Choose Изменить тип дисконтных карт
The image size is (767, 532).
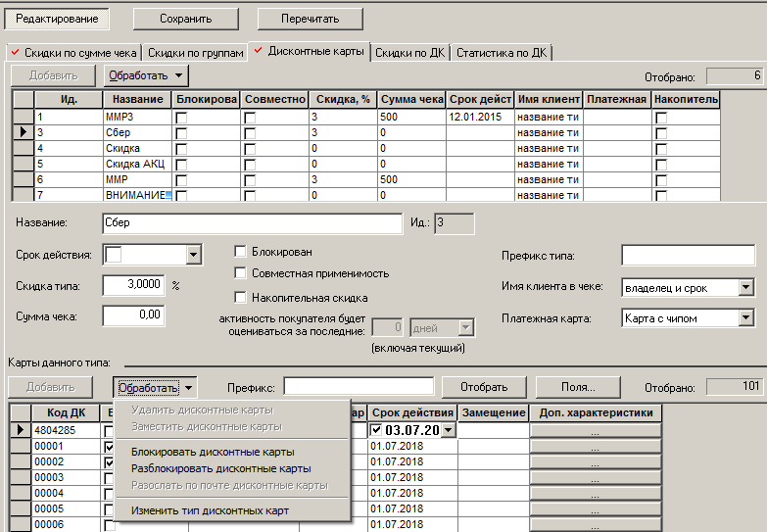(210, 510)
